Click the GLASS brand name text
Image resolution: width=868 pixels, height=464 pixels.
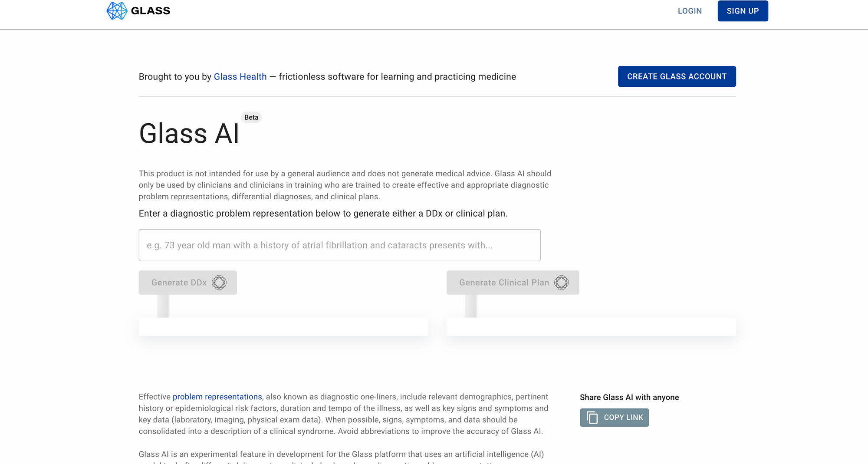click(151, 11)
